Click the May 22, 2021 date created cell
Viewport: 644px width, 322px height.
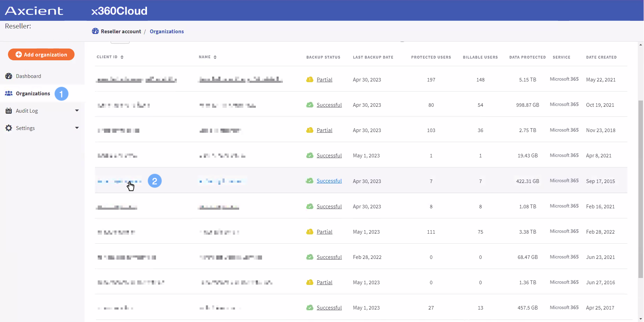(x=601, y=80)
